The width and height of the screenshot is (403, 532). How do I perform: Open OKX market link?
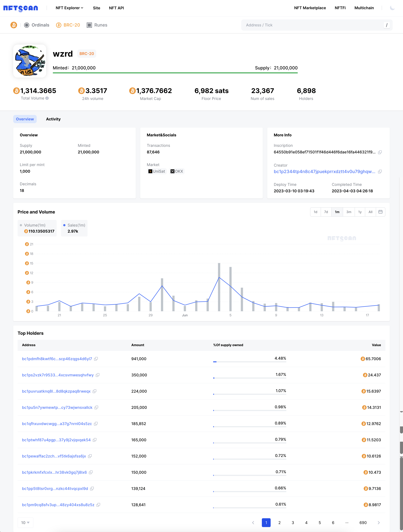pos(177,171)
